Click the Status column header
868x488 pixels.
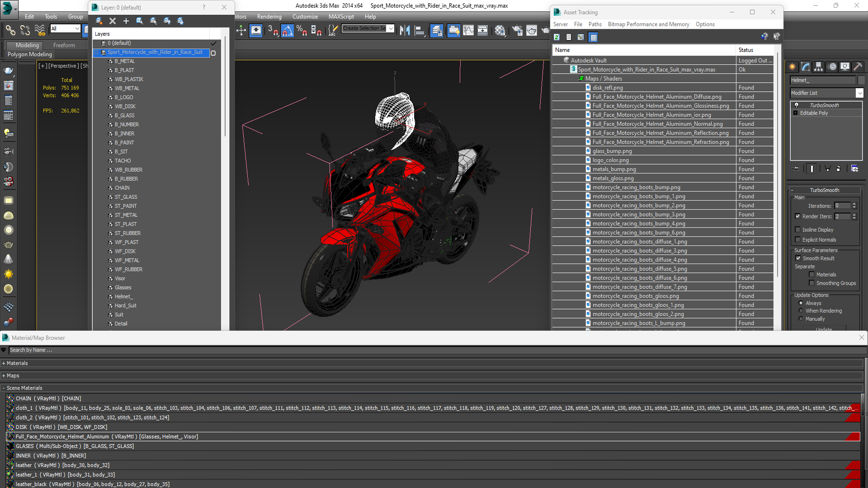(755, 50)
